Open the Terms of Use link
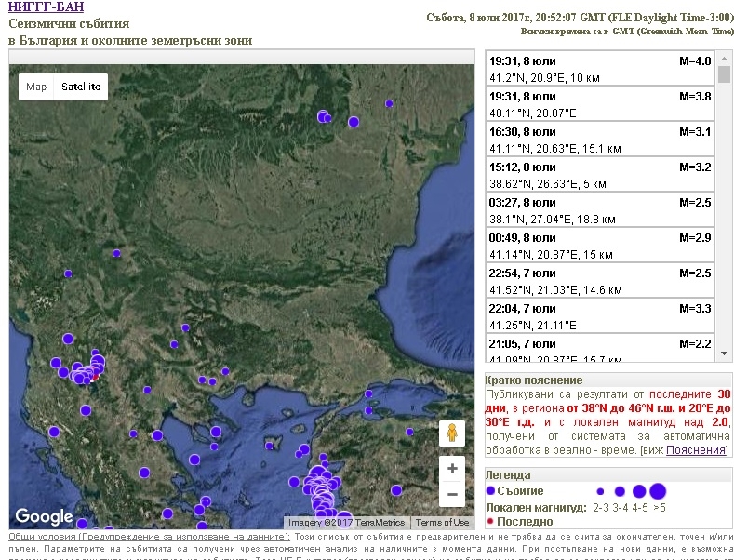Screen dimensions: 734x560 [442, 522]
